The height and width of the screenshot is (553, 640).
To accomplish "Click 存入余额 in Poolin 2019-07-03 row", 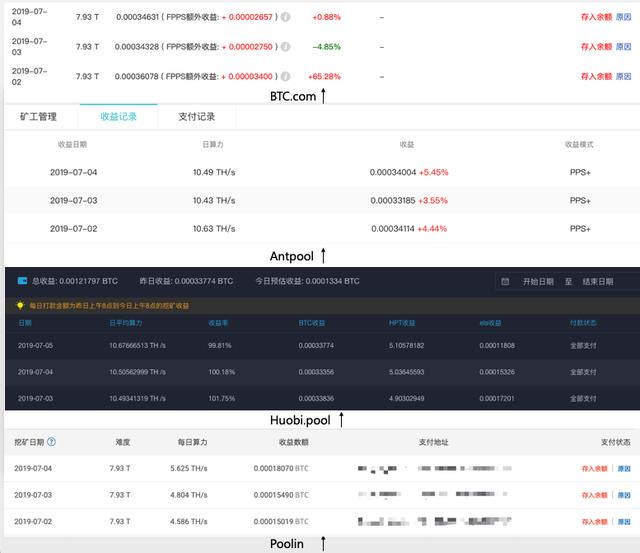I will click(x=595, y=495).
